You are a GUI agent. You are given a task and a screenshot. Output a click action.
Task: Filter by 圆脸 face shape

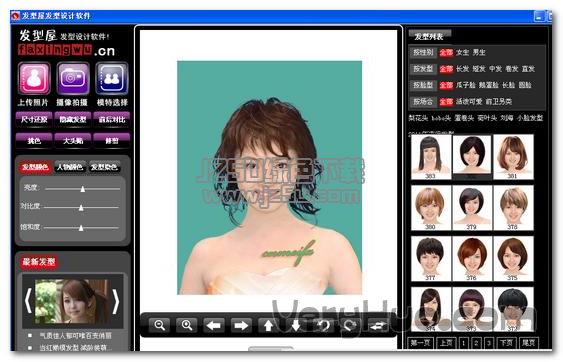coord(525,85)
